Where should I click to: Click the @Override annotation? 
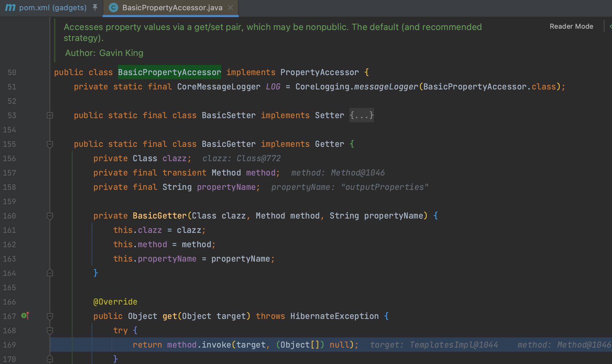pyautogui.click(x=115, y=302)
